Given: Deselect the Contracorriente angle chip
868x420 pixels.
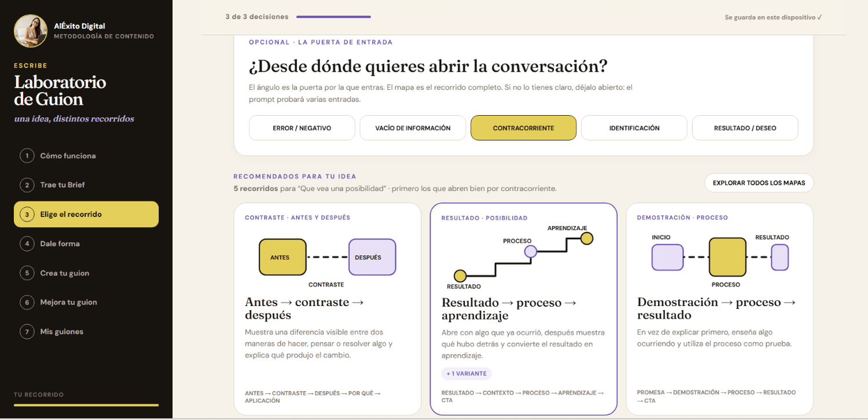Looking at the screenshot, I should point(523,128).
